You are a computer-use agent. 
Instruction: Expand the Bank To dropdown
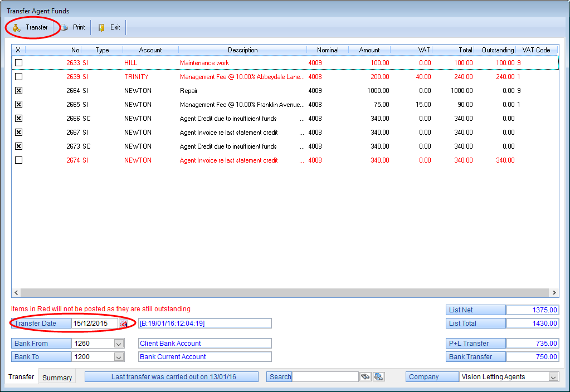[119, 357]
